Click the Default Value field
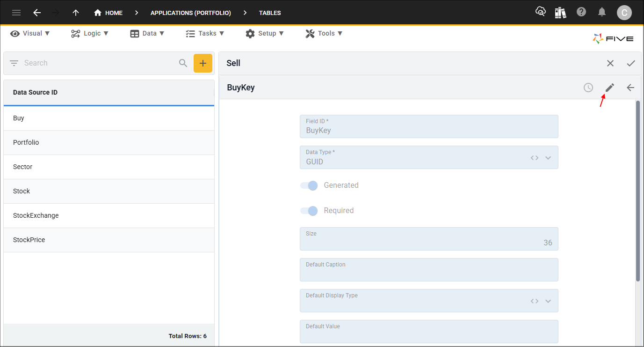Image resolution: width=644 pixels, height=347 pixels. tap(429, 332)
